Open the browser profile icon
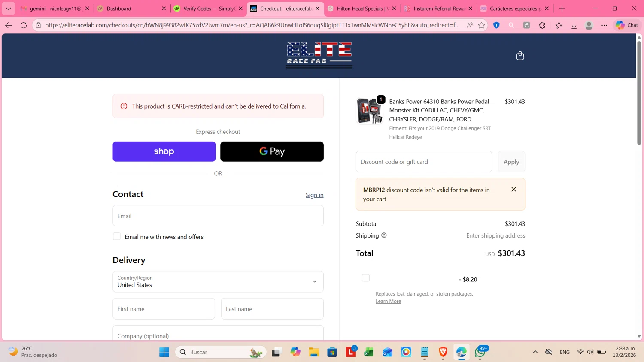This screenshot has width=644, height=362. (x=589, y=25)
